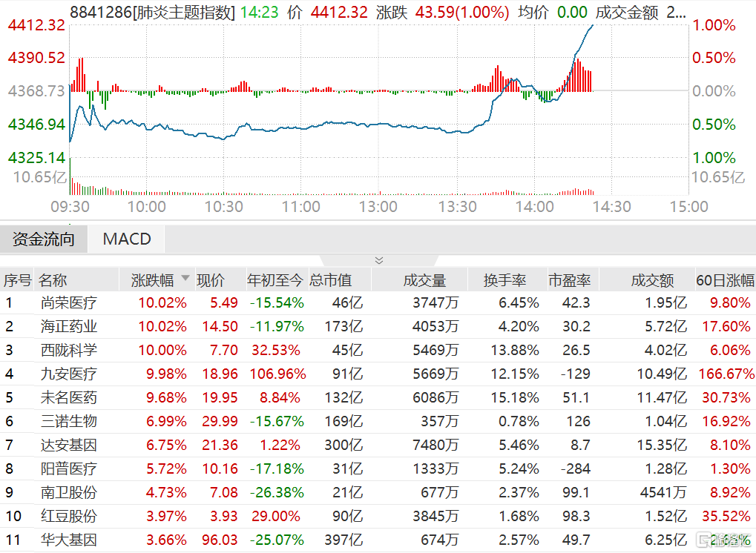This screenshot has width=756, height=553.
Task: Click 均价 value 0.00
Action: 572,12
